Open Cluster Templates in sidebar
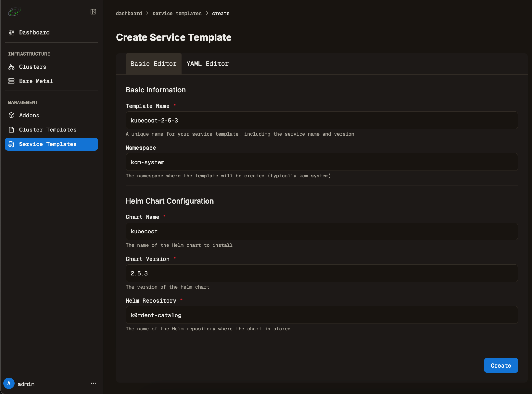 [x=48, y=130]
